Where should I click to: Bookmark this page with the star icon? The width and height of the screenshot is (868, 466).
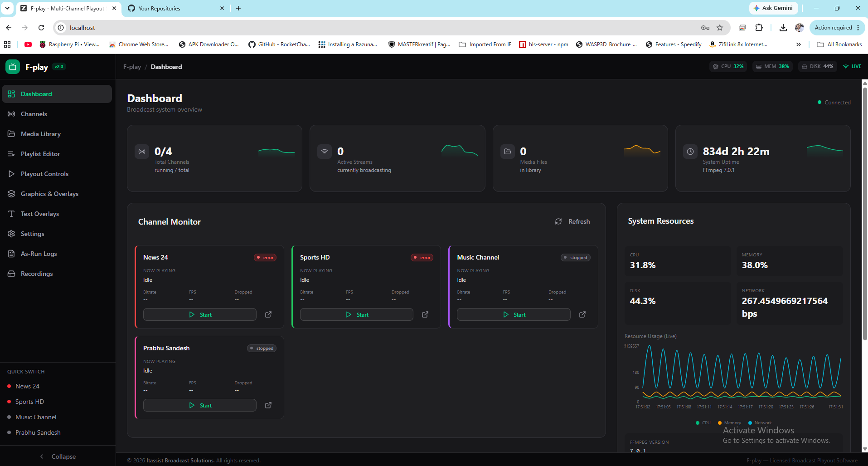tap(720, 28)
